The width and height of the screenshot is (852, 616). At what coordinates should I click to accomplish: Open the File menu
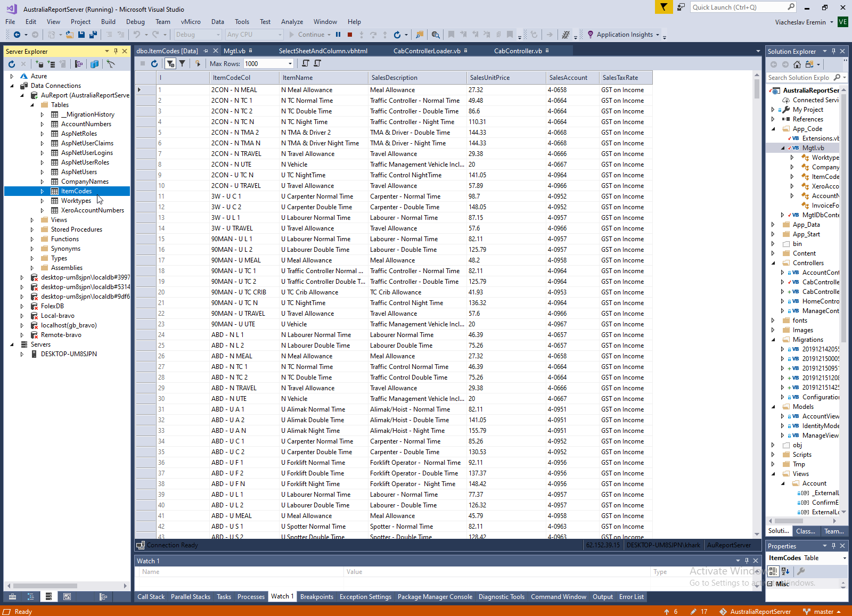[10, 22]
